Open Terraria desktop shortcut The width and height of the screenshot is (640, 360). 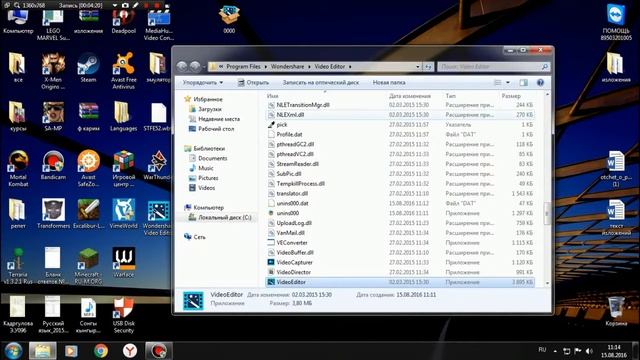(18, 265)
